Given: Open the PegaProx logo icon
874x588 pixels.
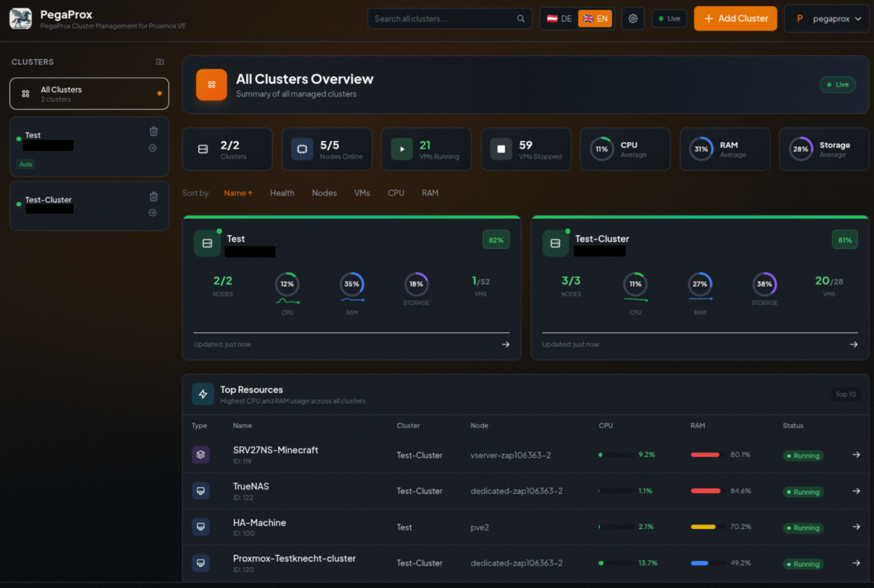Looking at the screenshot, I should pyautogui.click(x=20, y=18).
